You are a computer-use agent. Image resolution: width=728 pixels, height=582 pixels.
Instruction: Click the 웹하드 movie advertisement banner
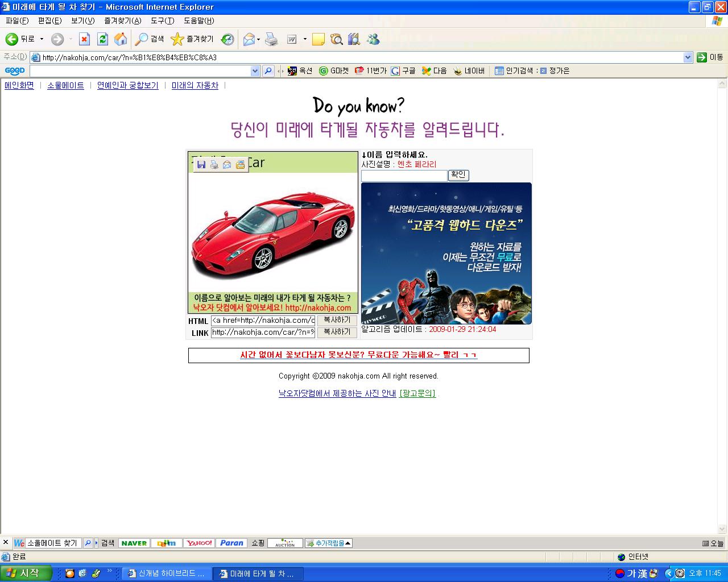pyautogui.click(x=446, y=253)
